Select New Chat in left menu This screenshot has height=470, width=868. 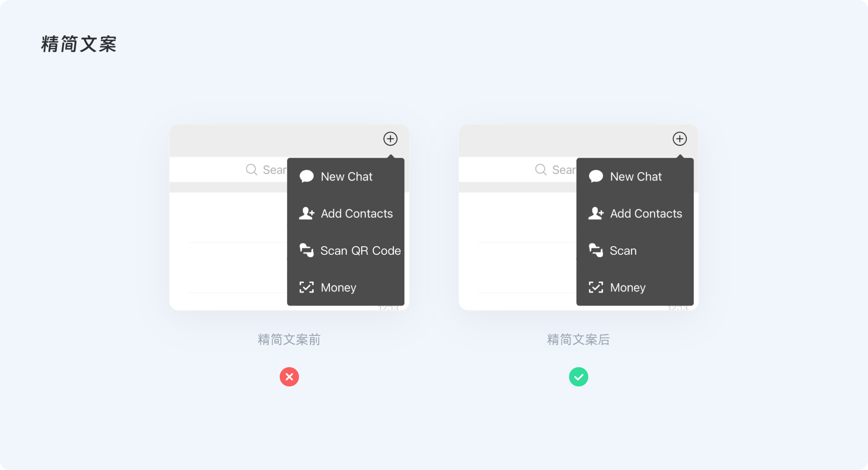pyautogui.click(x=346, y=177)
